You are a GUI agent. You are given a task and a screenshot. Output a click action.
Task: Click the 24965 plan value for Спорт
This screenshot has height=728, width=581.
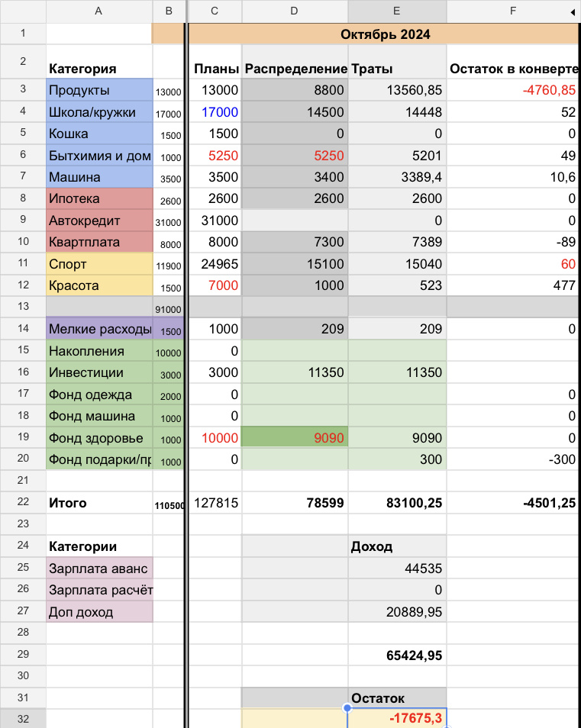pos(215,264)
